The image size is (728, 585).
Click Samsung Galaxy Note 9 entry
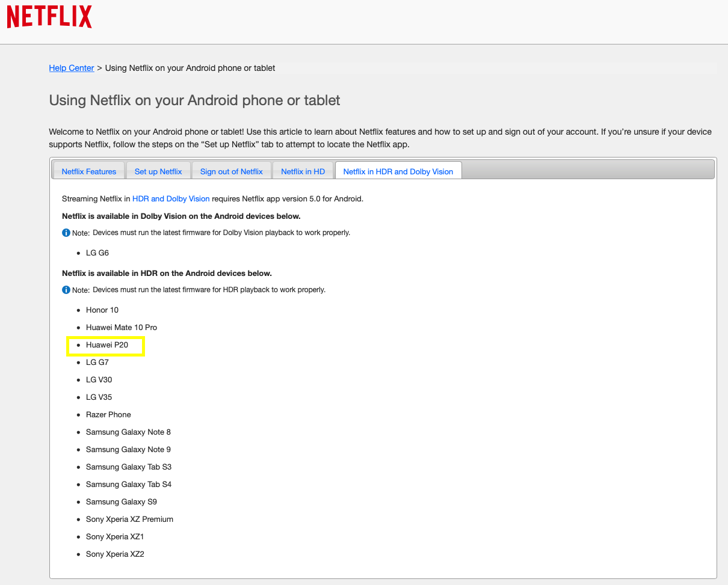(x=129, y=450)
